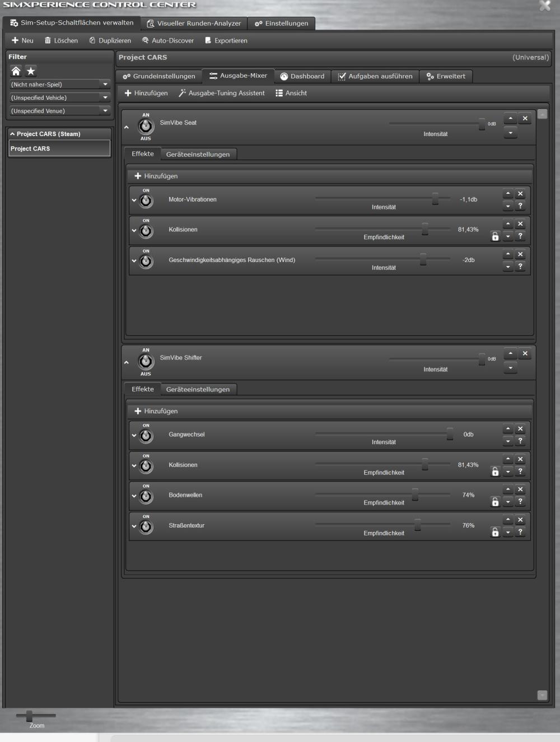Viewport: 560px width, 742px height.
Task: Launch the Ausgabe-Tuning Assistent
Action: click(221, 93)
